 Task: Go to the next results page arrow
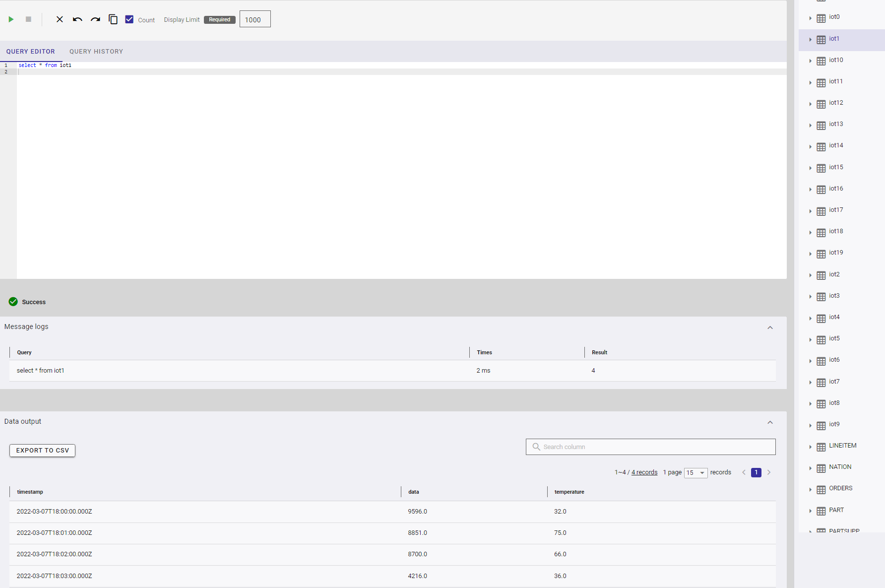pyautogui.click(x=769, y=472)
